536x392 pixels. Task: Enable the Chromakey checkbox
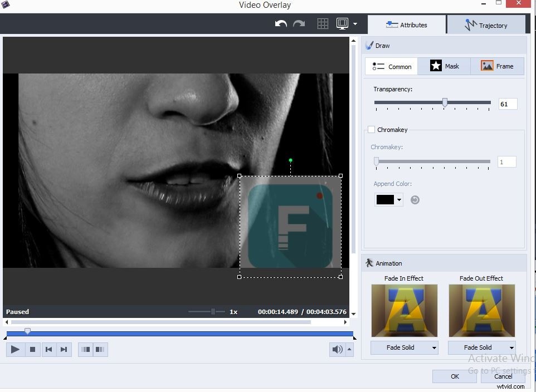point(371,130)
